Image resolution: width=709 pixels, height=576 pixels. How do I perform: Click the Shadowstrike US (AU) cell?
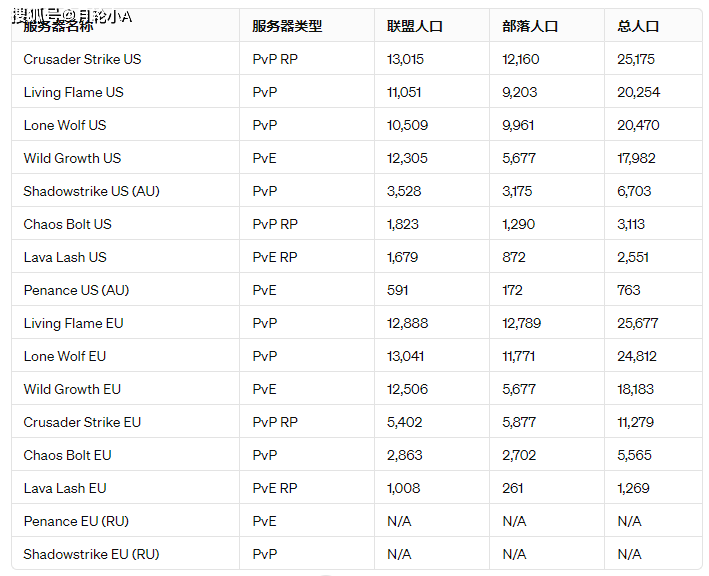pyautogui.click(x=91, y=191)
